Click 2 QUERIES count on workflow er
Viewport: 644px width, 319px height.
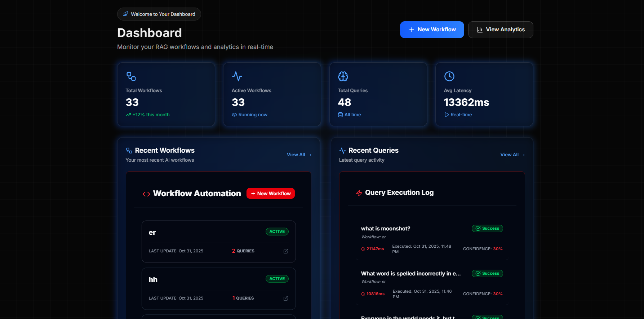point(243,251)
